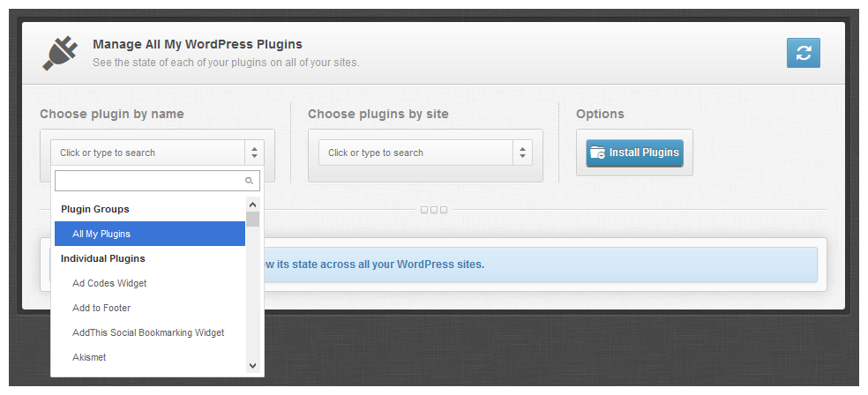Click the blue refresh icon button

pos(803,53)
